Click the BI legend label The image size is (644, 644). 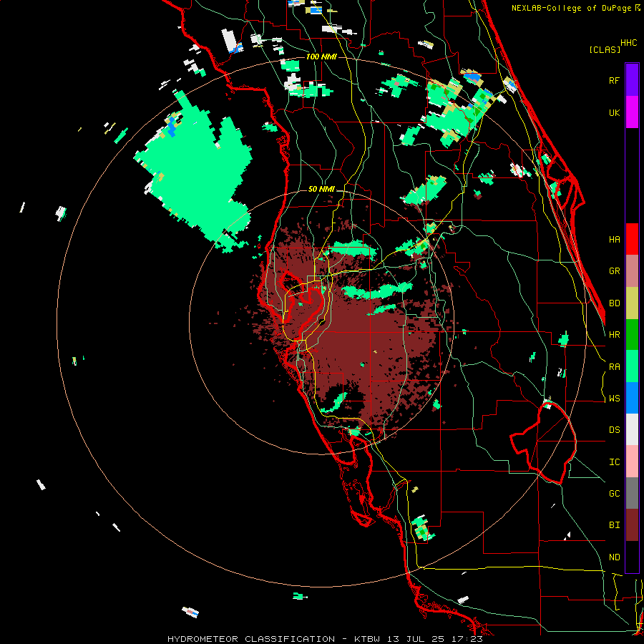[614, 525]
